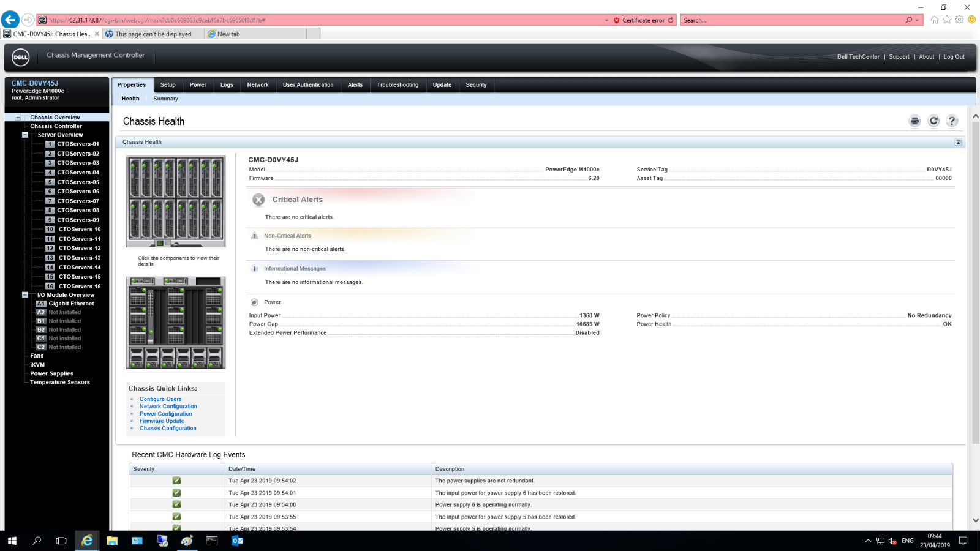
Task: Click the Chassis Configuration quick link
Action: 168,429
